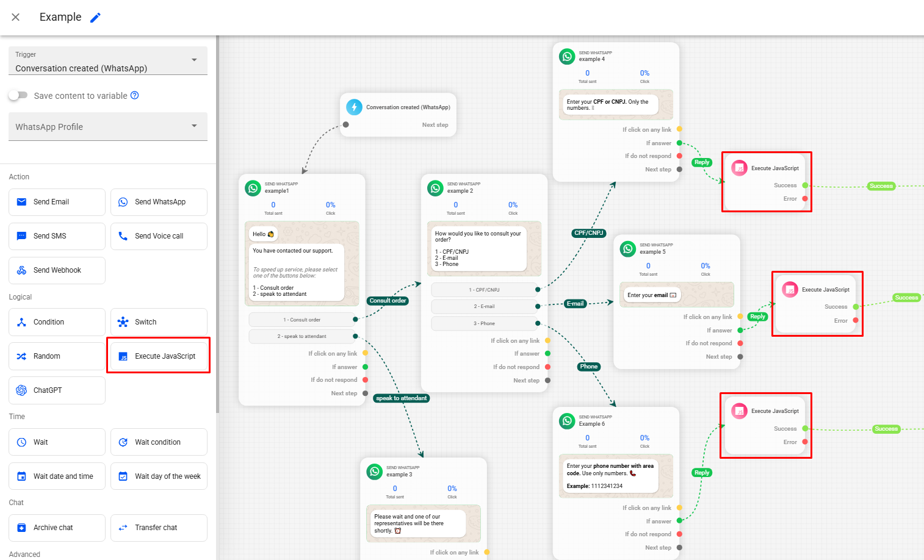924x560 pixels.
Task: Click the green Success dot on the top Execute JavaScript node
Action: (805, 185)
